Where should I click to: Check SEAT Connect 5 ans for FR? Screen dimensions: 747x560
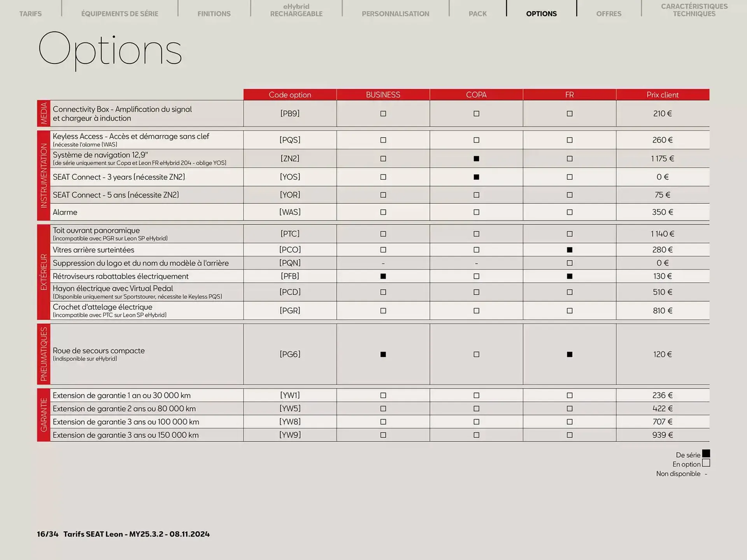click(x=569, y=194)
